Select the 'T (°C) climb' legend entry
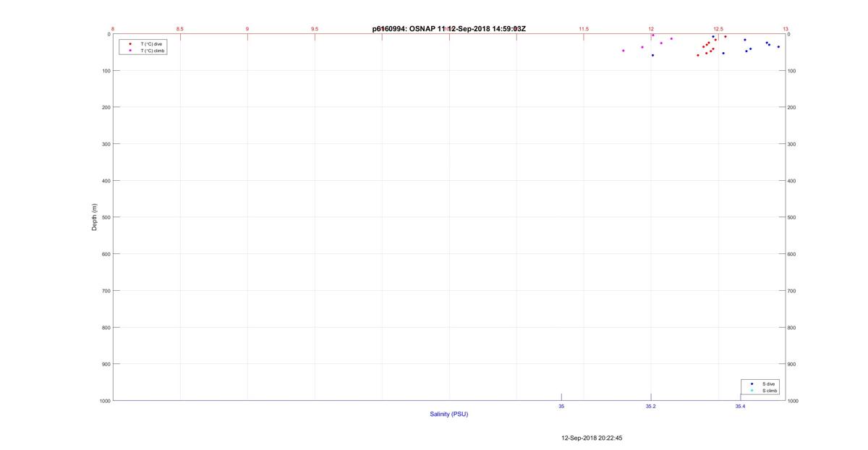This screenshot has width=868, height=450. 153,51
